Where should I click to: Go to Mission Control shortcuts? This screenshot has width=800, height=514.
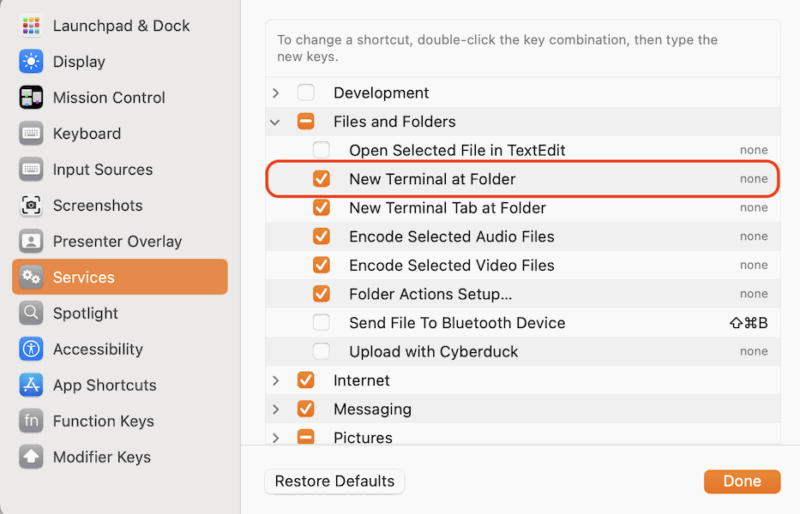[x=120, y=97]
